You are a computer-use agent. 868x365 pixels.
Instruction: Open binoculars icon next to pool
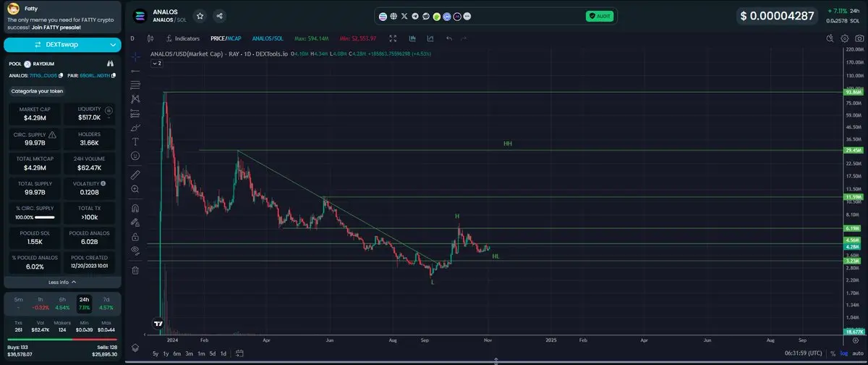click(x=110, y=63)
